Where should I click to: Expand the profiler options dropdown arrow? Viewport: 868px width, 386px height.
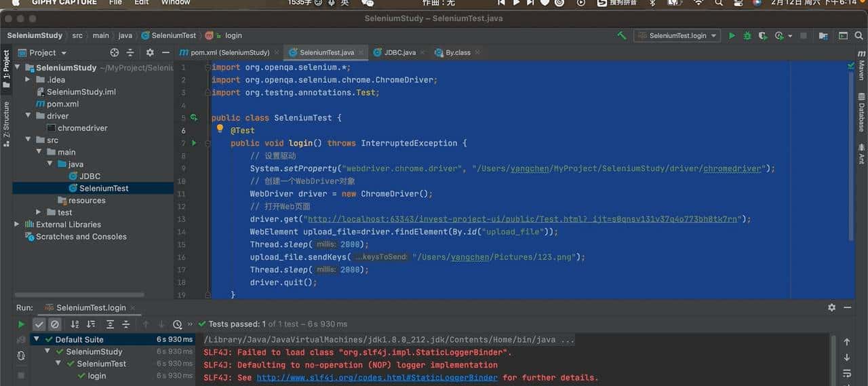point(789,36)
